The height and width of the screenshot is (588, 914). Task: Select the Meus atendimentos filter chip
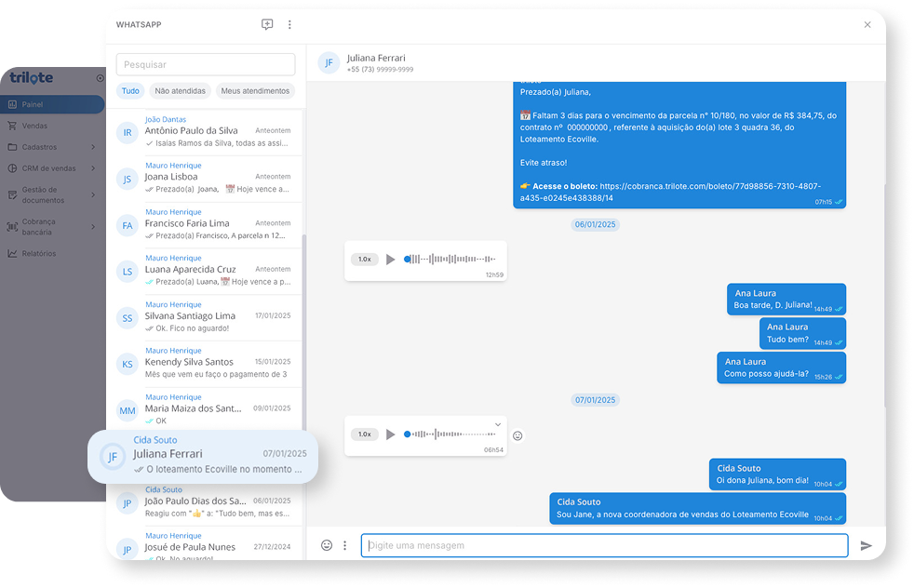click(x=255, y=91)
